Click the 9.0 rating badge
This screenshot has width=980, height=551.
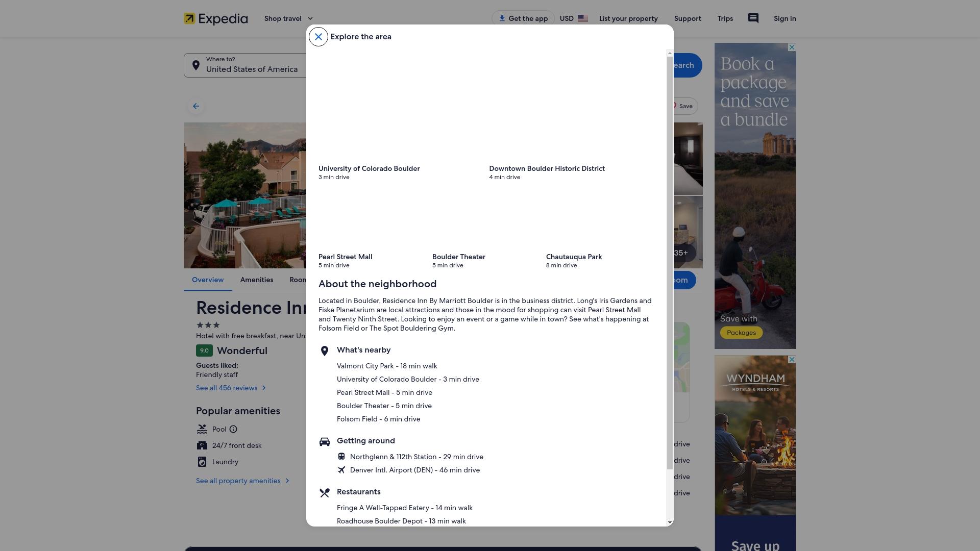tap(204, 350)
